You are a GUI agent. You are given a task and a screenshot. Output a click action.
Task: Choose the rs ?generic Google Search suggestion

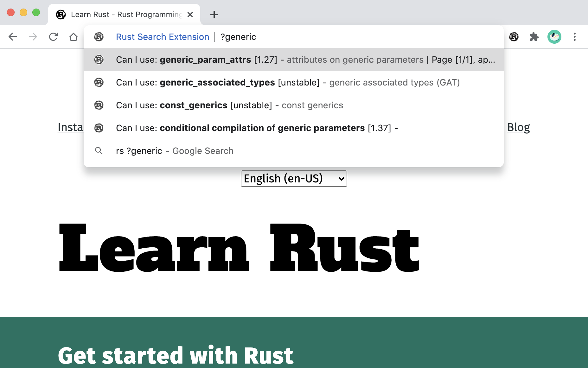click(x=294, y=151)
